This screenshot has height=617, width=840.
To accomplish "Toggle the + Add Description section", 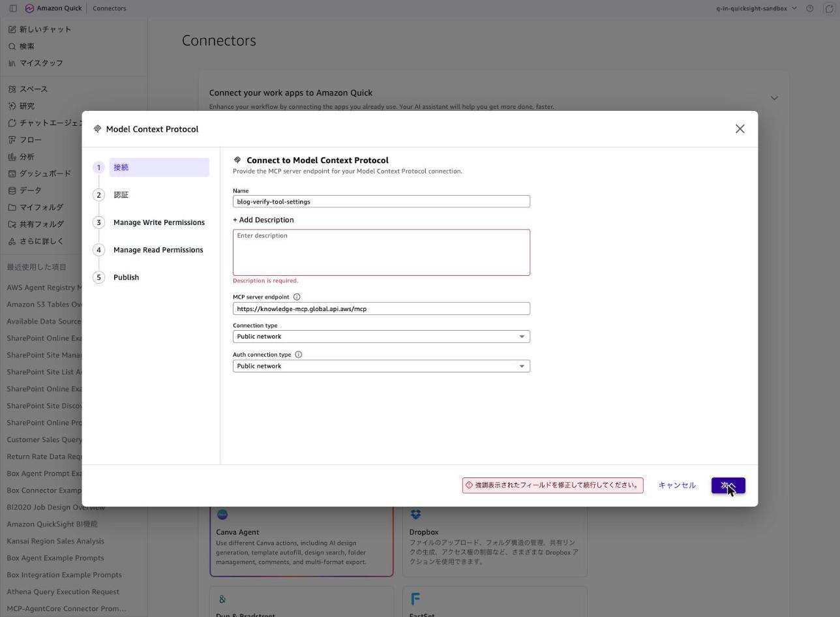I will point(263,220).
